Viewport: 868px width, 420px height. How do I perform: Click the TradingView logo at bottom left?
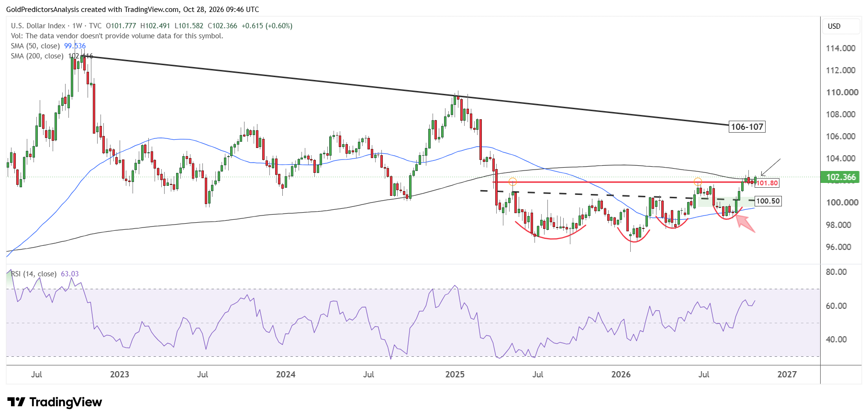point(55,402)
